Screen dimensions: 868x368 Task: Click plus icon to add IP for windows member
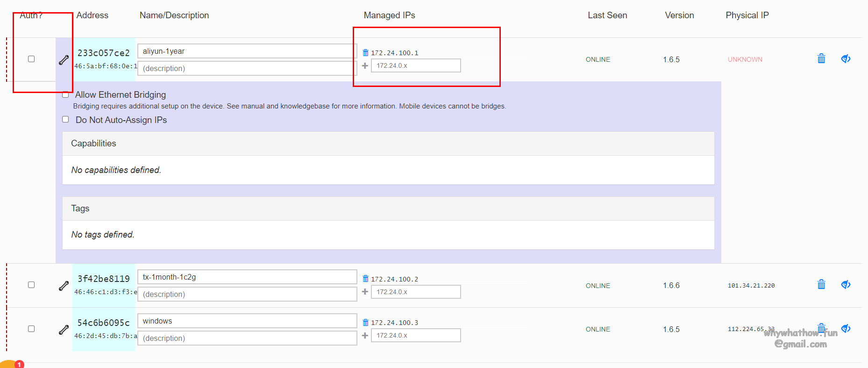pos(365,336)
